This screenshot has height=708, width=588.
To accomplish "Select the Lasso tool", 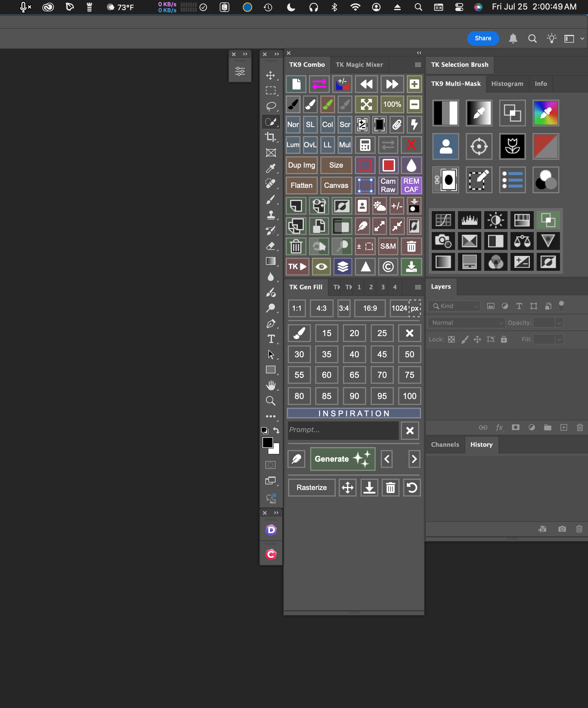I will [270, 106].
